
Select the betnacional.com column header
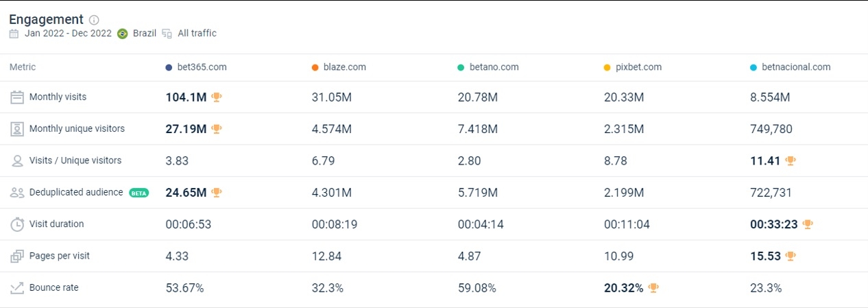tap(796, 67)
